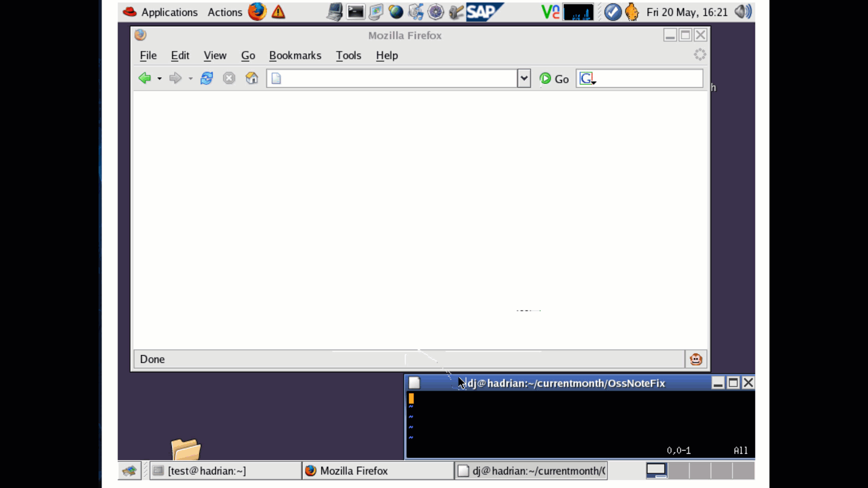The width and height of the screenshot is (868, 488).
Task: Open the View menu in Firefox
Action: pos(215,56)
